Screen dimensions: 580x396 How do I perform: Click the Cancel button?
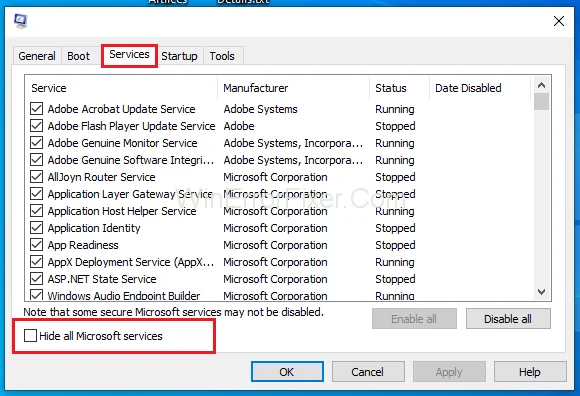tap(368, 372)
